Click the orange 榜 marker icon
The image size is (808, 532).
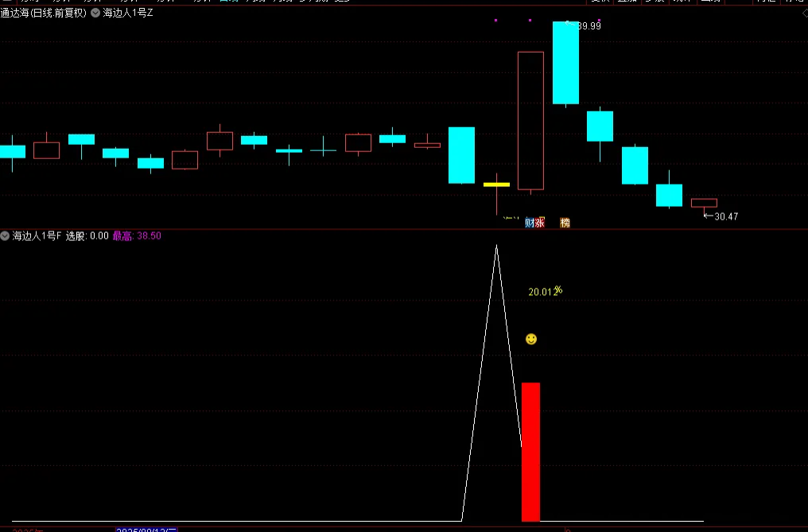(565, 223)
